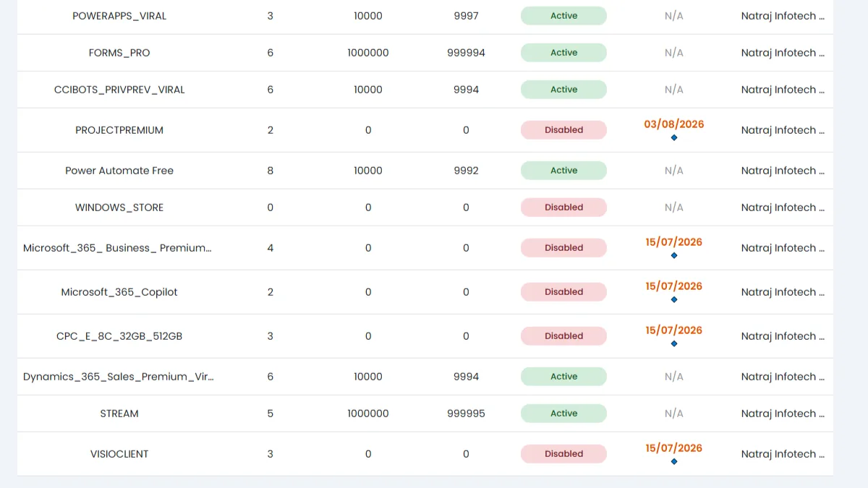Click the 10000 total for CCIBOTS_PRIVPREV_VIRAL

[368, 90]
